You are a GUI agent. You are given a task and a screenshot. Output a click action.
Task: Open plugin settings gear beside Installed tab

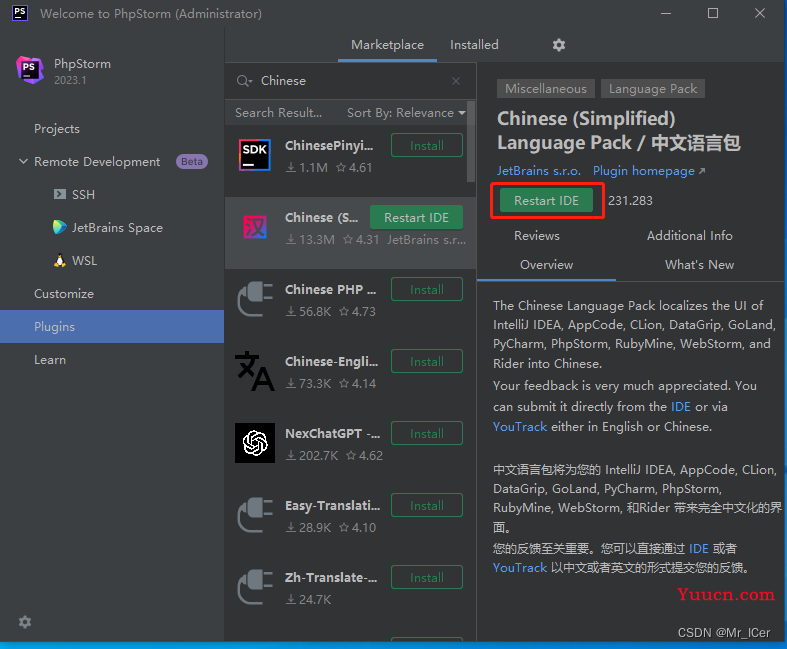[x=559, y=45]
